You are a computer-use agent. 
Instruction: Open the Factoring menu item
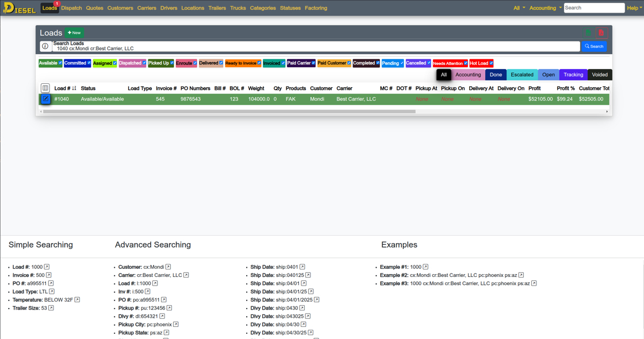316,8
